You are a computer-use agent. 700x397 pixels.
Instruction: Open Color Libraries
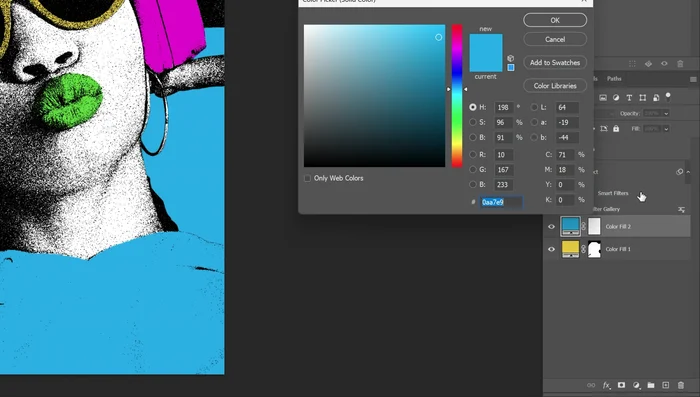coord(555,86)
